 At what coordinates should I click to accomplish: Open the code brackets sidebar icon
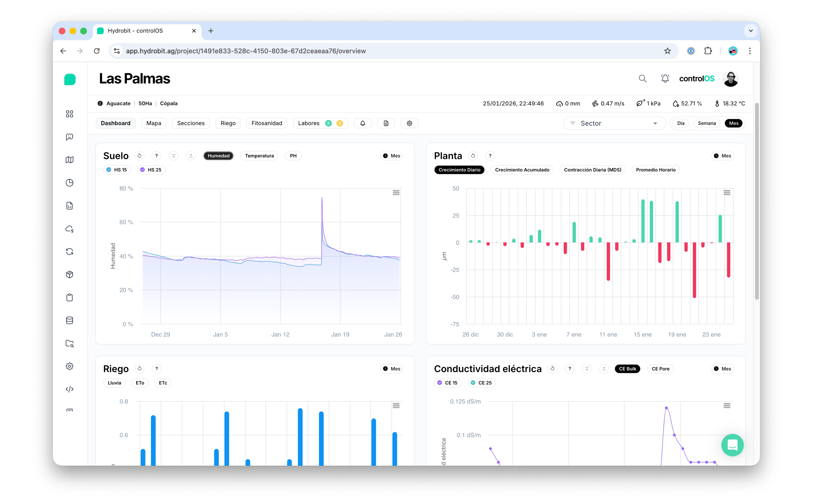pos(69,389)
